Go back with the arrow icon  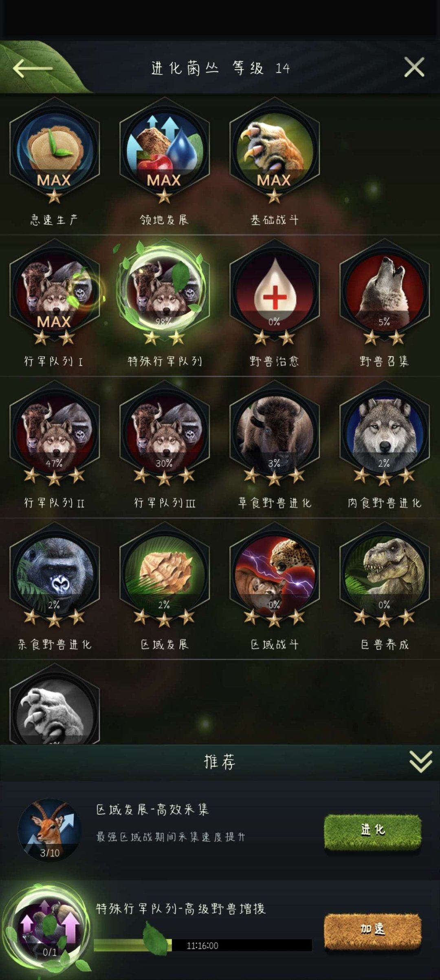(33, 68)
